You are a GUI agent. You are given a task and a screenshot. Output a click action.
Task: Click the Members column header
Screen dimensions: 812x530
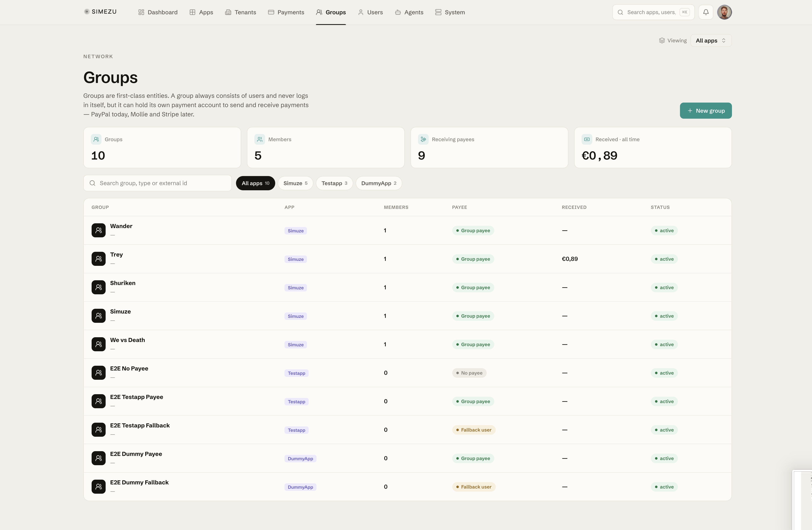coord(396,207)
